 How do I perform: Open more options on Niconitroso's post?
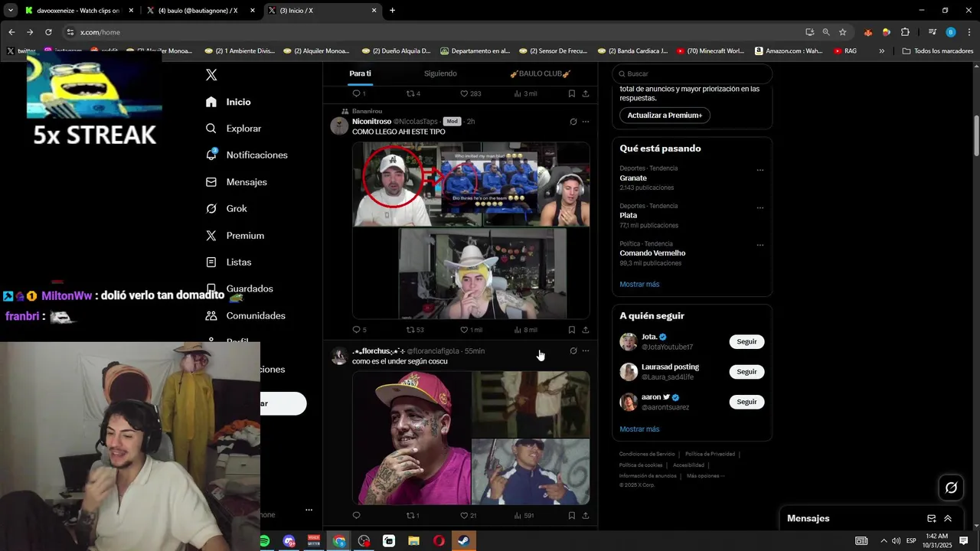tap(586, 122)
